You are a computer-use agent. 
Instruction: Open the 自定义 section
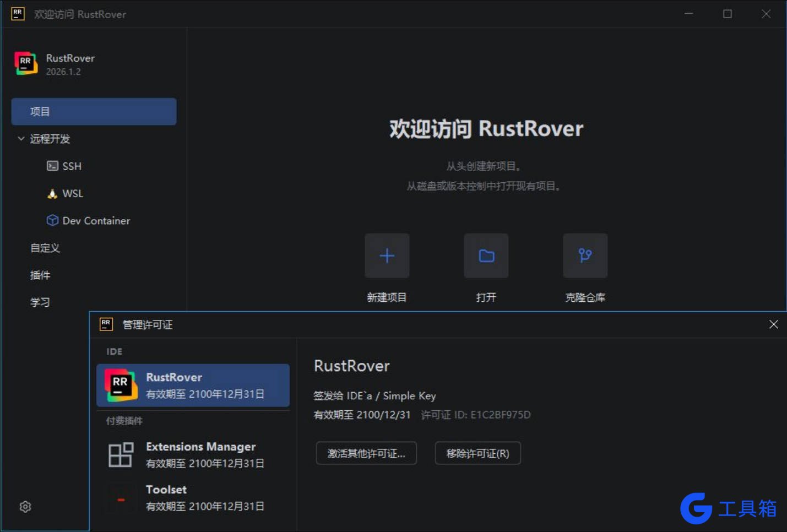click(45, 248)
